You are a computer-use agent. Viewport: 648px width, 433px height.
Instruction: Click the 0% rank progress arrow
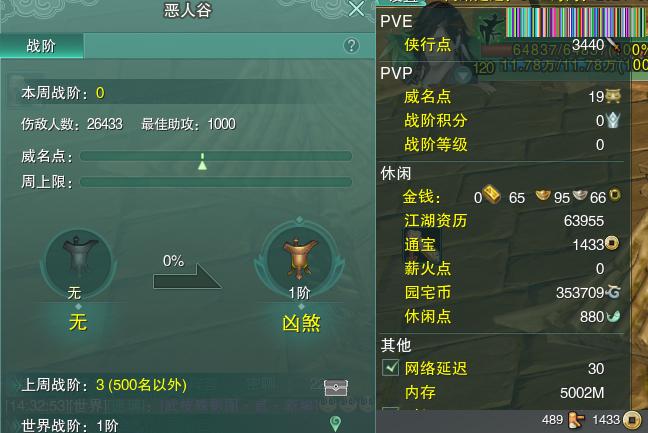(187, 276)
